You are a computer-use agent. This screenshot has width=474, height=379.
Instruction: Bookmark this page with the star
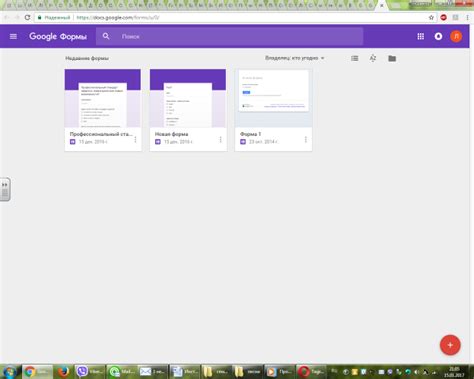click(x=431, y=17)
